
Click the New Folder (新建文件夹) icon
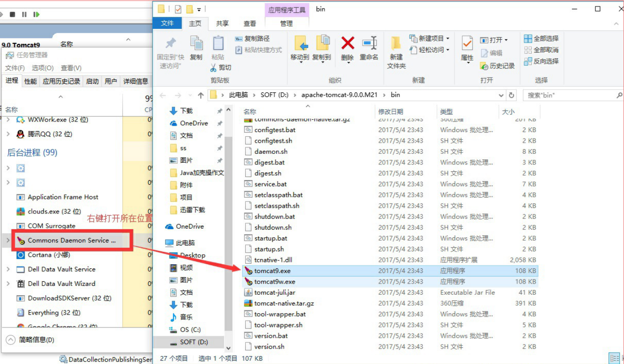396,43
